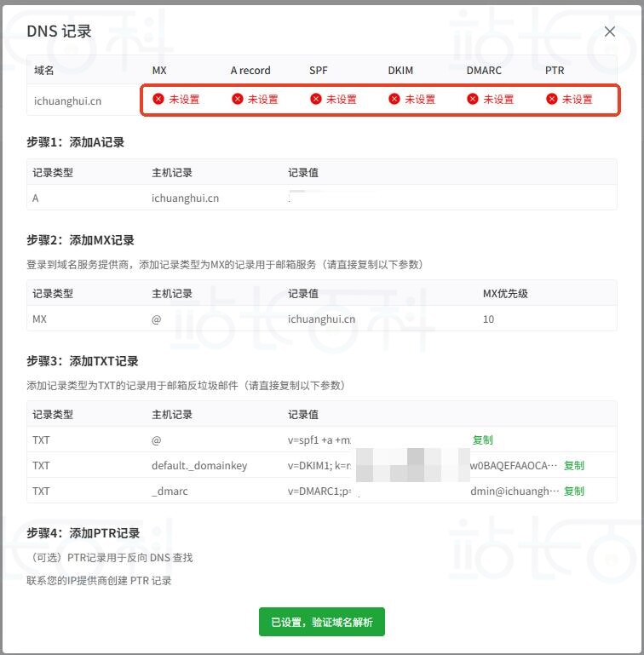Click the v=spf1 record value text
This screenshot has height=655, width=644.
[x=319, y=440]
